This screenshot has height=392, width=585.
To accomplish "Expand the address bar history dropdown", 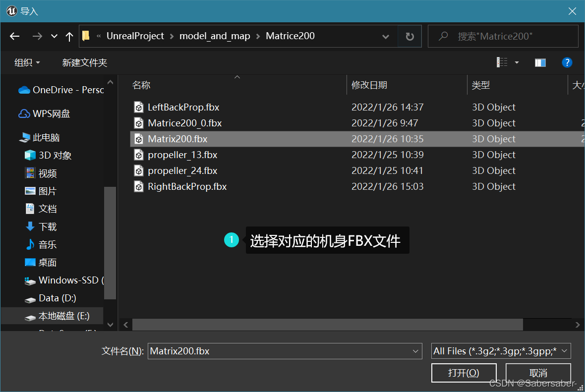I will pos(386,37).
